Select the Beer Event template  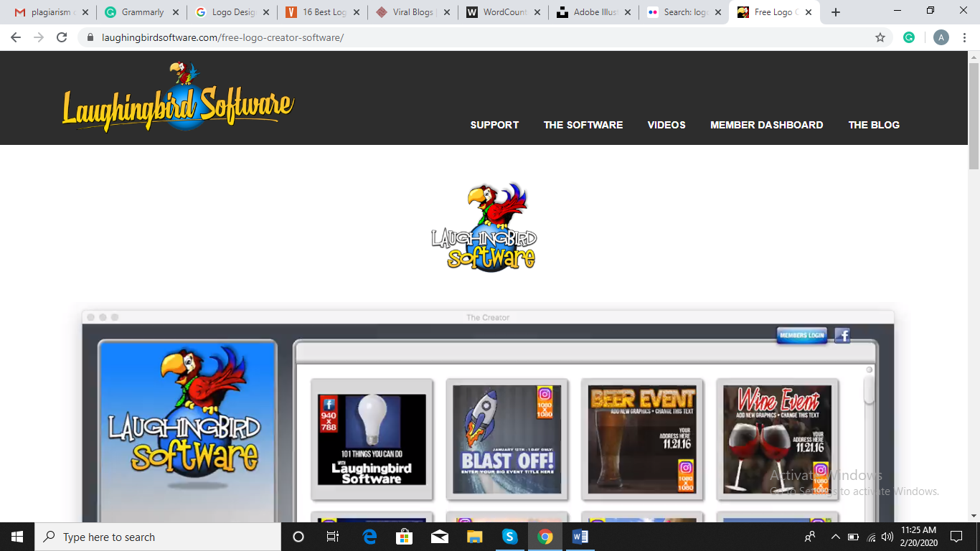(x=642, y=439)
